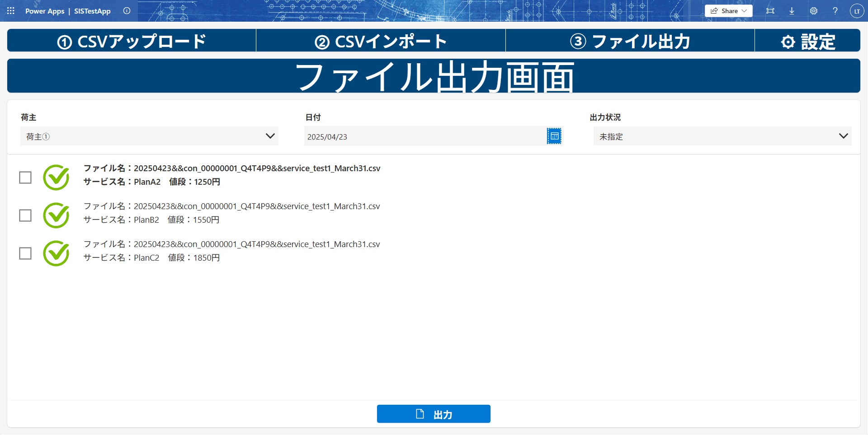Open the Power Apps app launcher grid
Screen dimensions: 868x435
[x=11, y=11]
